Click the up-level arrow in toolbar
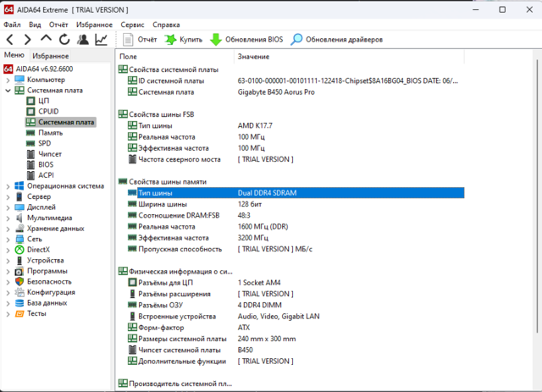This screenshot has height=392, width=542. pos(46,40)
